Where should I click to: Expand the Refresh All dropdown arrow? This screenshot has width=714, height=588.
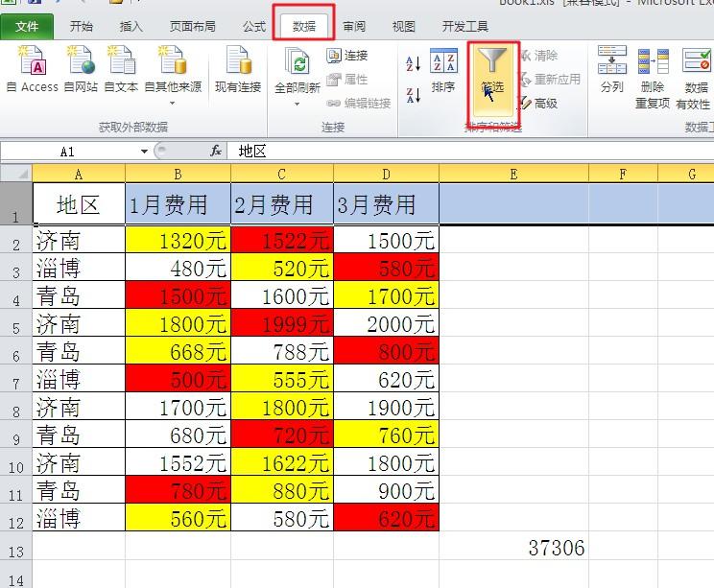[297, 105]
